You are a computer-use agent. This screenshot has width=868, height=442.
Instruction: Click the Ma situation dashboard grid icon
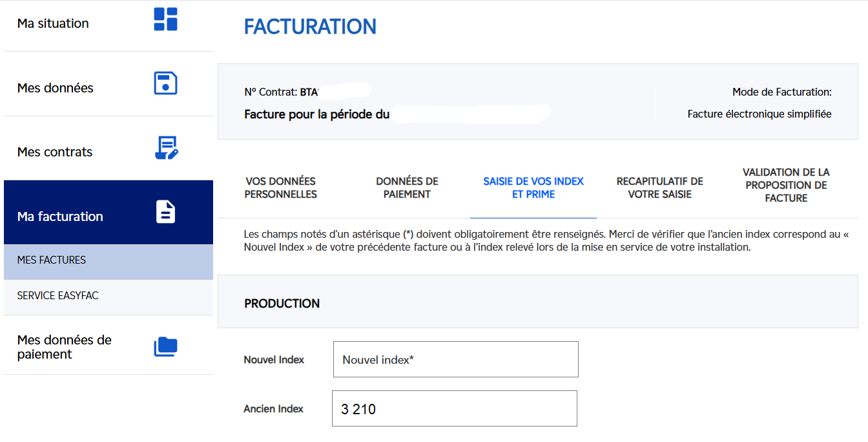[165, 19]
